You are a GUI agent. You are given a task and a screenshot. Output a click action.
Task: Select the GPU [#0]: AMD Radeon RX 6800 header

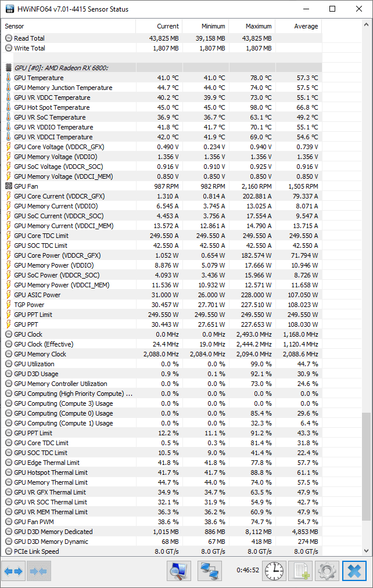pyautogui.click(x=162, y=67)
